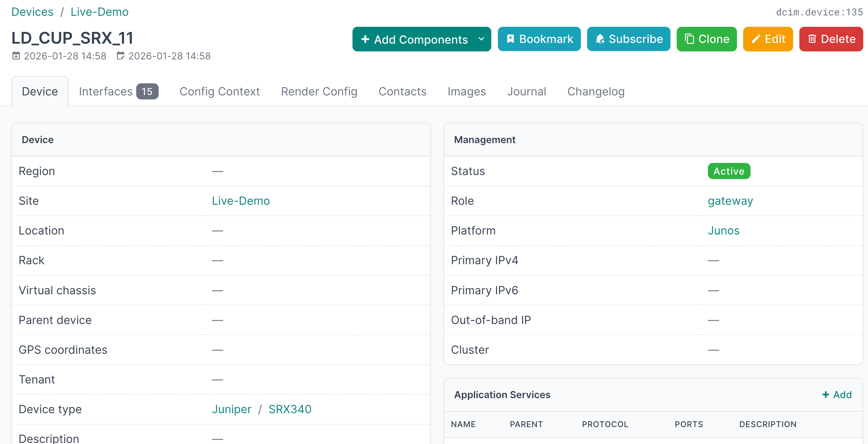The image size is (868, 444).
Task: Click the bell icon in Subscribe button
Action: tap(600, 39)
